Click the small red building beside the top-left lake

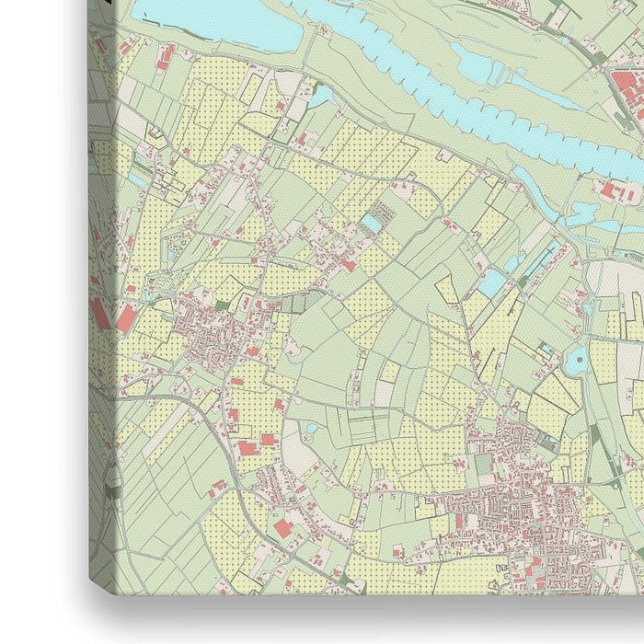(166, 63)
